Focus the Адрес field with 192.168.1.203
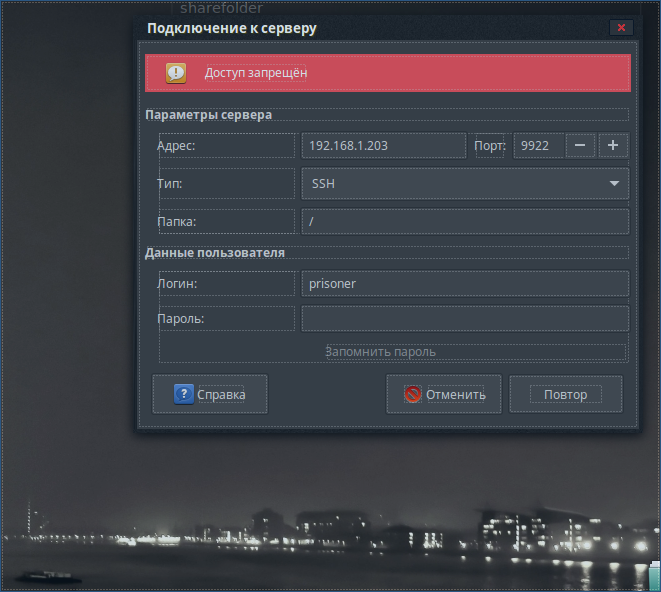The height and width of the screenshot is (592, 661). [384, 146]
